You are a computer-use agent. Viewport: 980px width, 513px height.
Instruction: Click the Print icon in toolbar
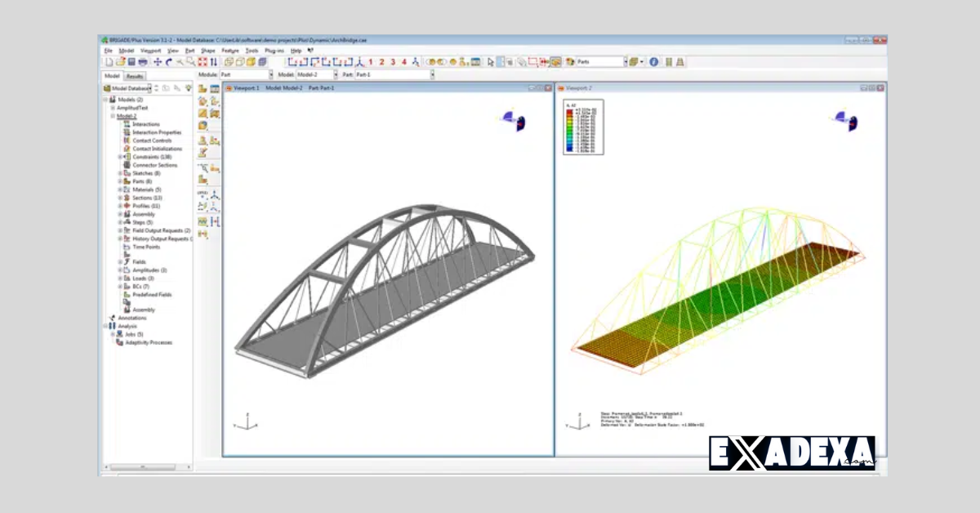[x=143, y=62]
